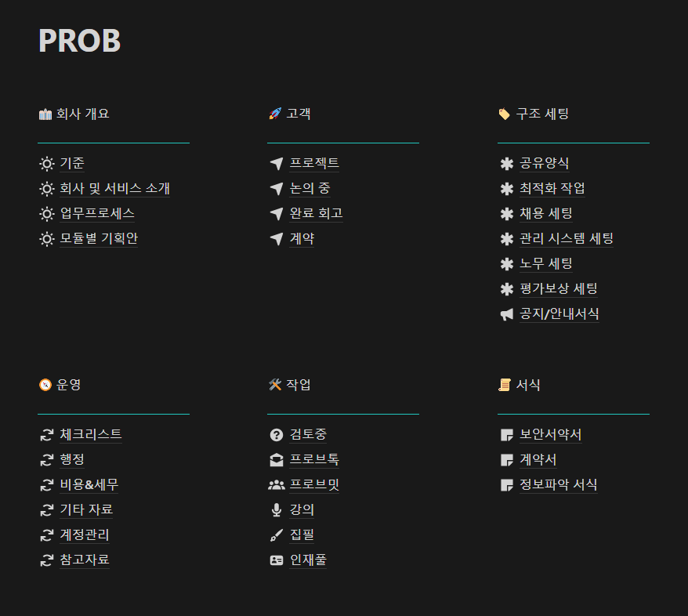
Task: Click the question mark icon next to 검토중
Action: 277,434
